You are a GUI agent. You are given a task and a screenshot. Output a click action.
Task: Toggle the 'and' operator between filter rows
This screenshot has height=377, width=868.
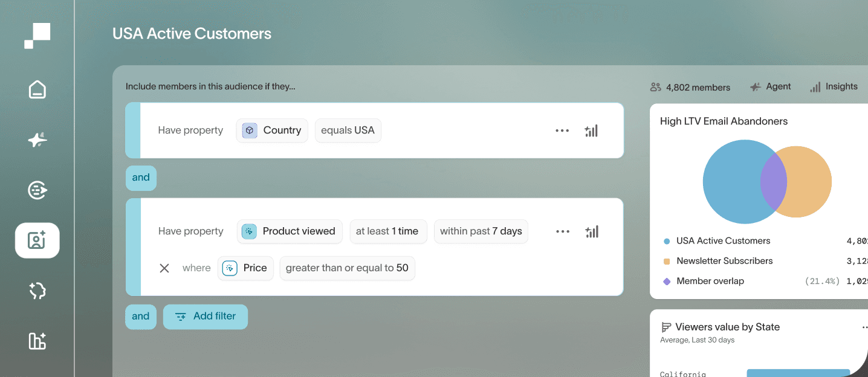(x=141, y=178)
